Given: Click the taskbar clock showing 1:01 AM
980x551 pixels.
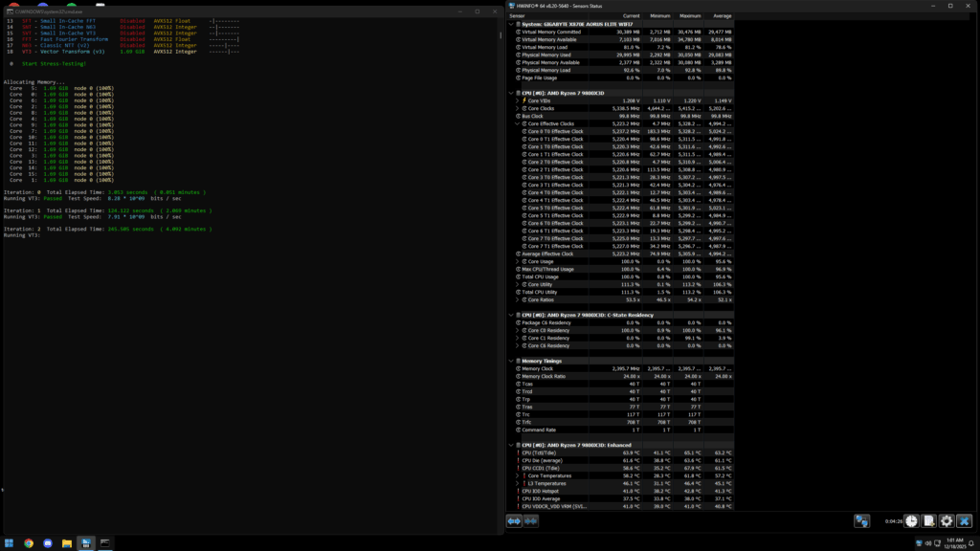Looking at the screenshot, I should pyautogui.click(x=955, y=543).
